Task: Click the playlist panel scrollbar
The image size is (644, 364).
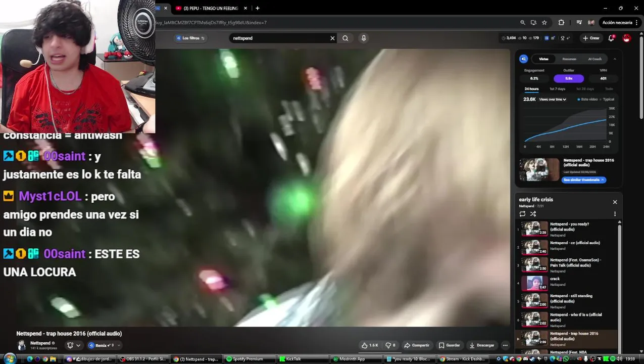Action: click(x=620, y=286)
